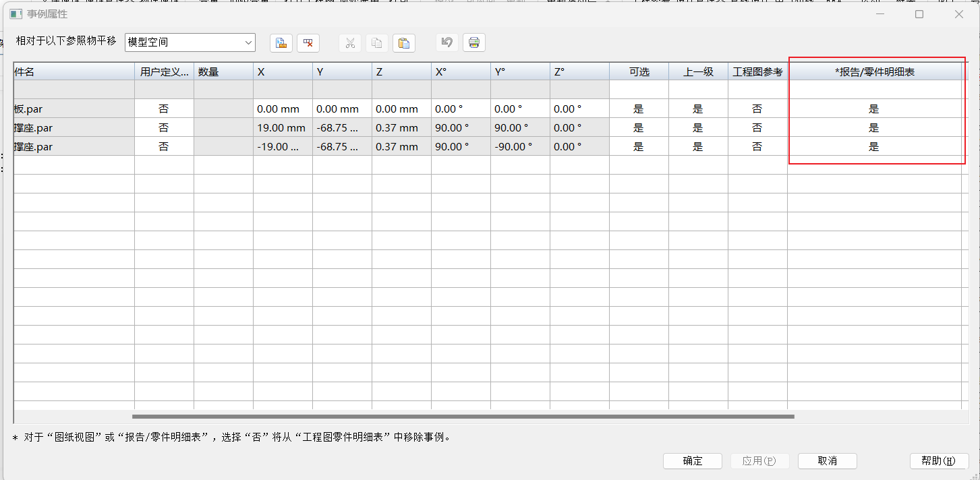Select 用户定义 cell of first part row
980x480 pixels.
(x=164, y=109)
